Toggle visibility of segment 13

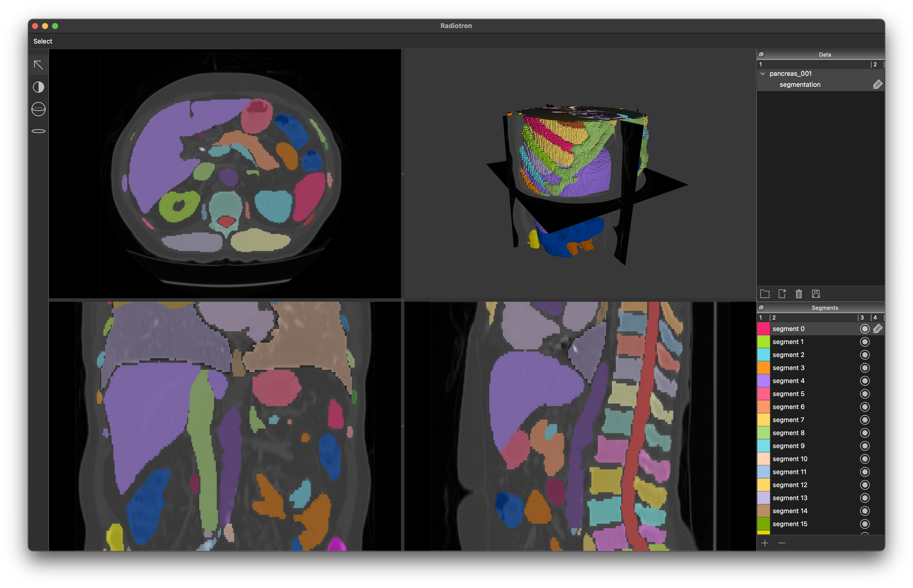tap(864, 498)
